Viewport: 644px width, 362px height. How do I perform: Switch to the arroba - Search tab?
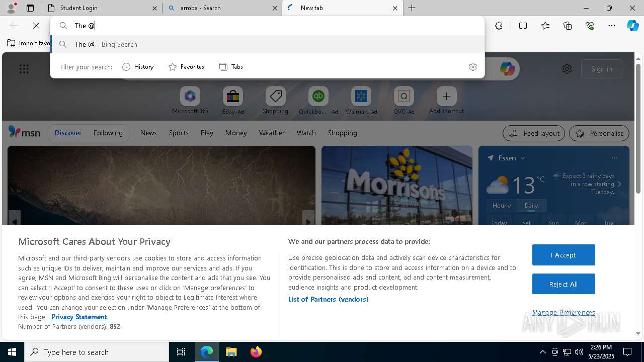[x=222, y=8]
